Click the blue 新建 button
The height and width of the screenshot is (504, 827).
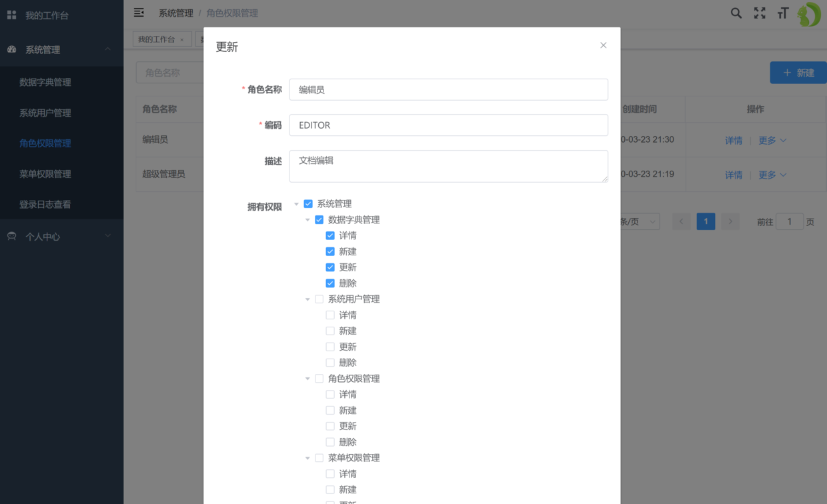798,73
